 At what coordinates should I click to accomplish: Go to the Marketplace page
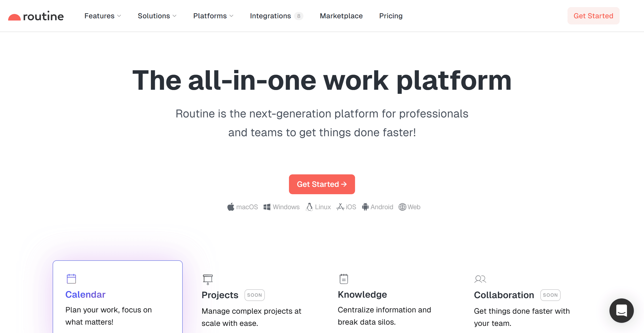(341, 16)
